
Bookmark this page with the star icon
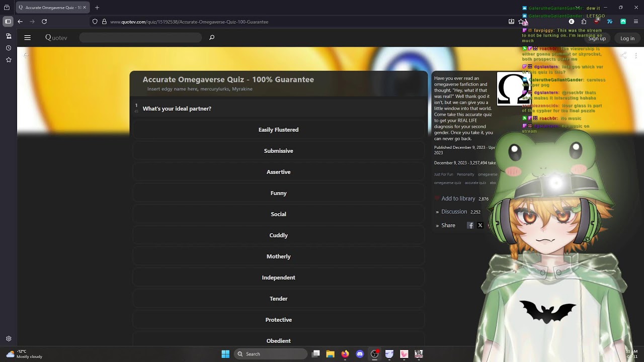point(521,22)
